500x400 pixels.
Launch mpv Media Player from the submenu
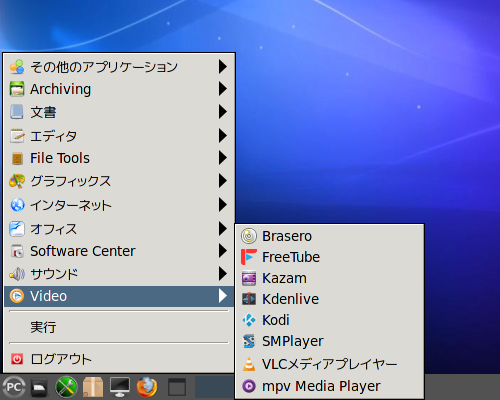click(x=329, y=386)
